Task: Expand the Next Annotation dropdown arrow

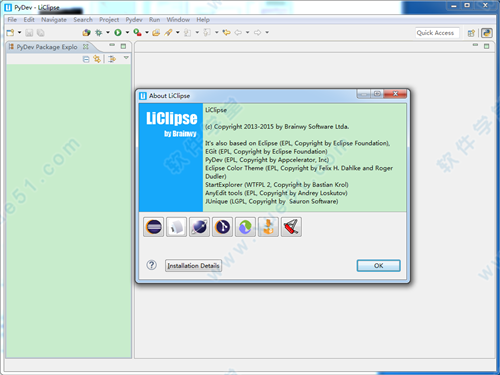Action: [197, 32]
